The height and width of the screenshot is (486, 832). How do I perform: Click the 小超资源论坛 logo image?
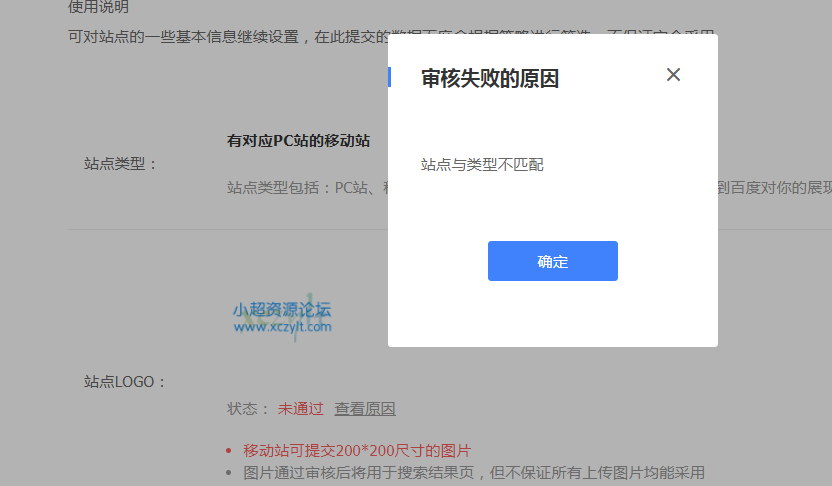point(281,317)
